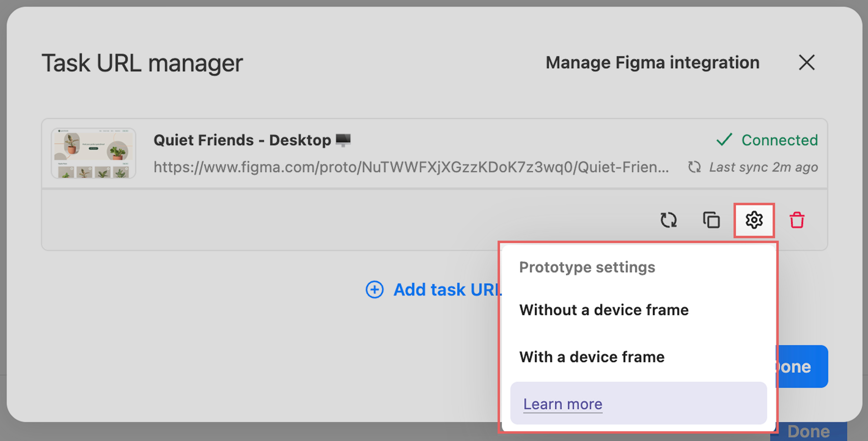Open prototype settings gear icon
868x441 pixels.
pos(754,221)
